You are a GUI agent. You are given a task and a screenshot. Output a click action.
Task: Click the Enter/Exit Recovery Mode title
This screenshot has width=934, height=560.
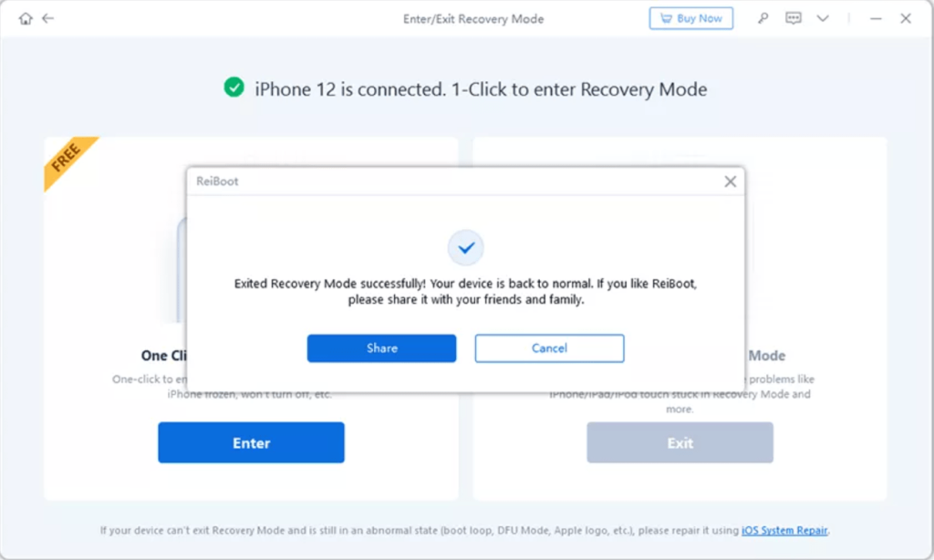tap(473, 19)
